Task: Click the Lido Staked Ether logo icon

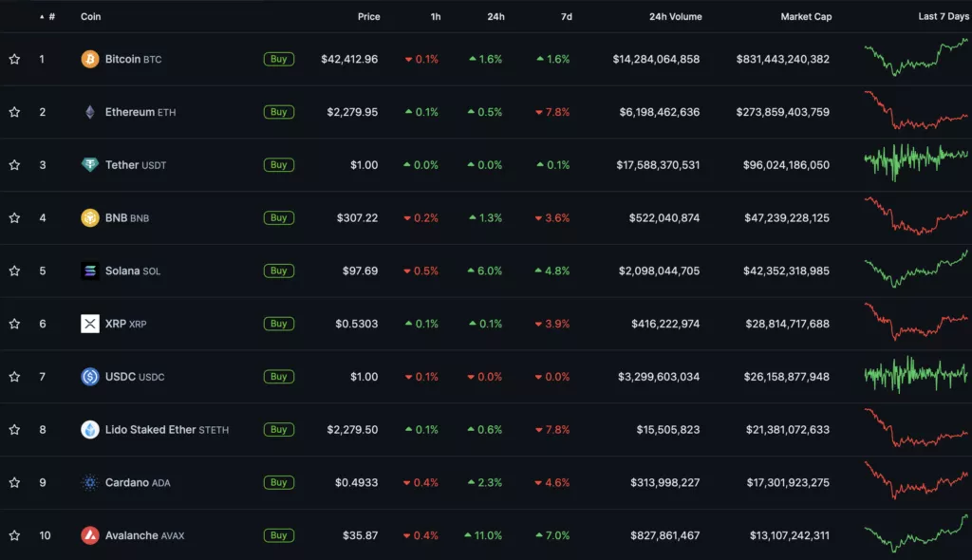Action: (x=90, y=430)
